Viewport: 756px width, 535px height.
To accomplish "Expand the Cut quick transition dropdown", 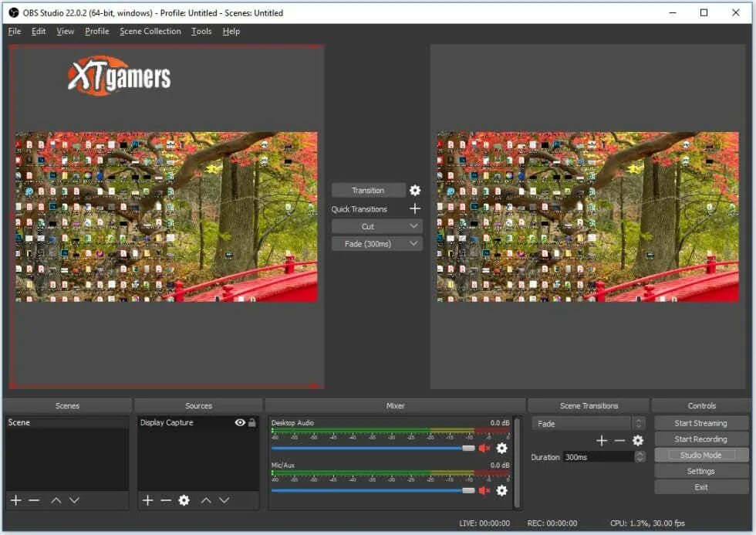I will (x=413, y=226).
